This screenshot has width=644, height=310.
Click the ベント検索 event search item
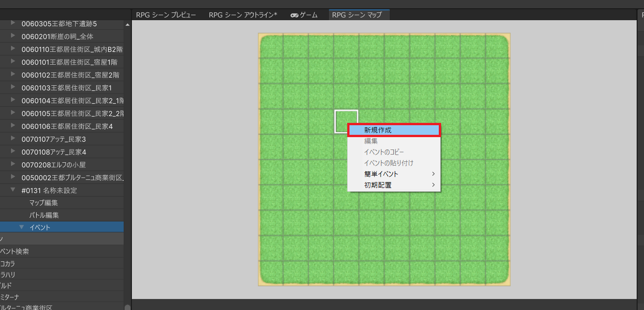15,251
